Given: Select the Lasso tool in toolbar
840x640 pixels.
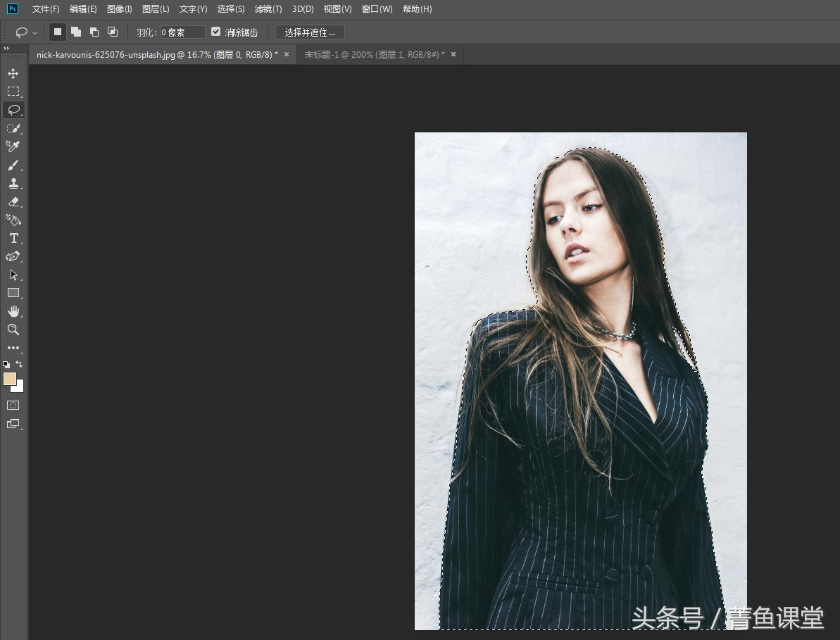Looking at the screenshot, I should (13, 110).
